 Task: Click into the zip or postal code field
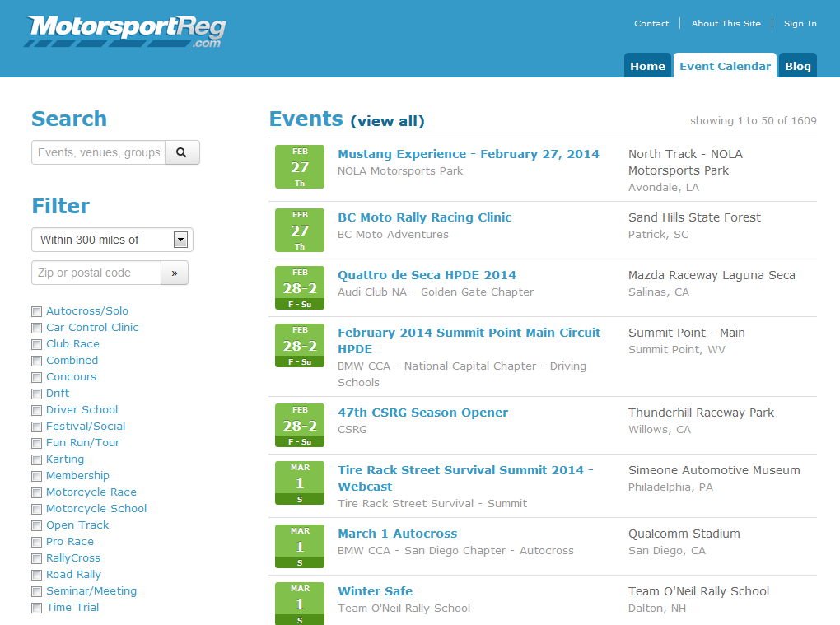point(96,273)
